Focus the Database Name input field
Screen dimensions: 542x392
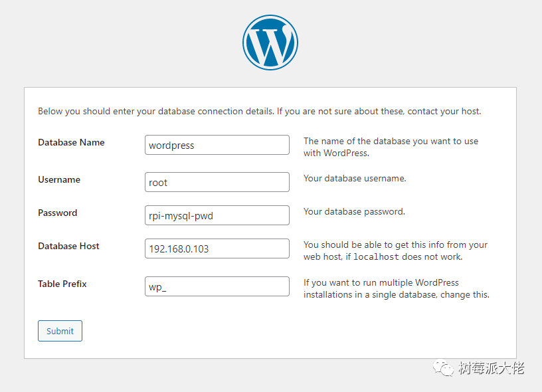217,145
